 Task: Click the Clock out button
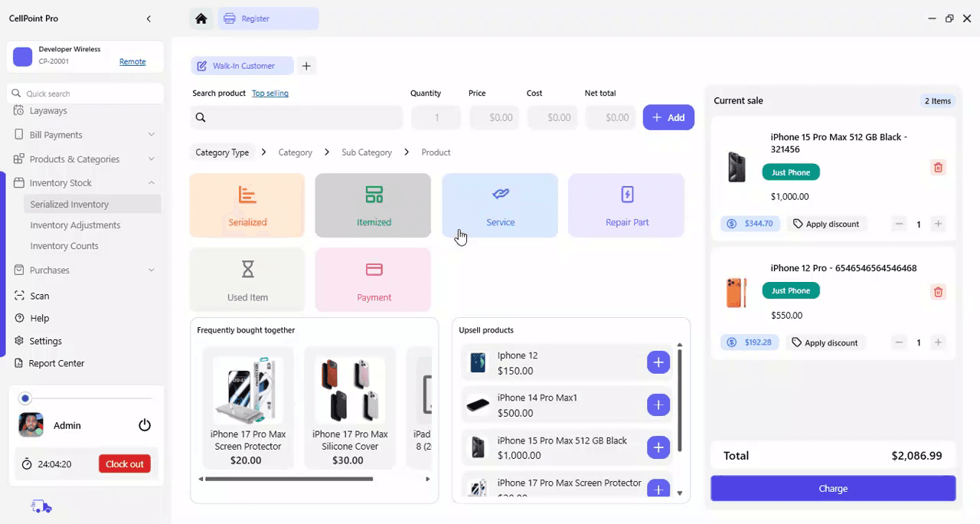(x=125, y=464)
